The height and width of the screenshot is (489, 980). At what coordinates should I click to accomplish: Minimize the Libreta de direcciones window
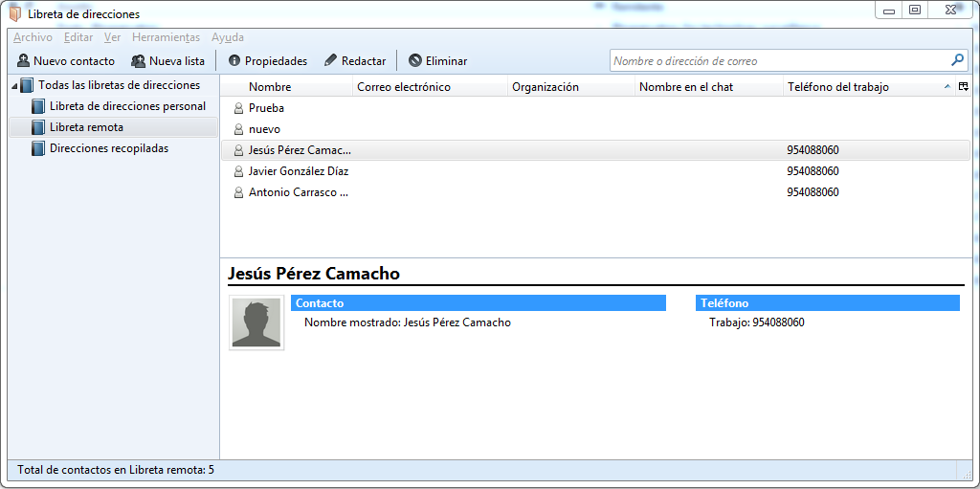888,10
